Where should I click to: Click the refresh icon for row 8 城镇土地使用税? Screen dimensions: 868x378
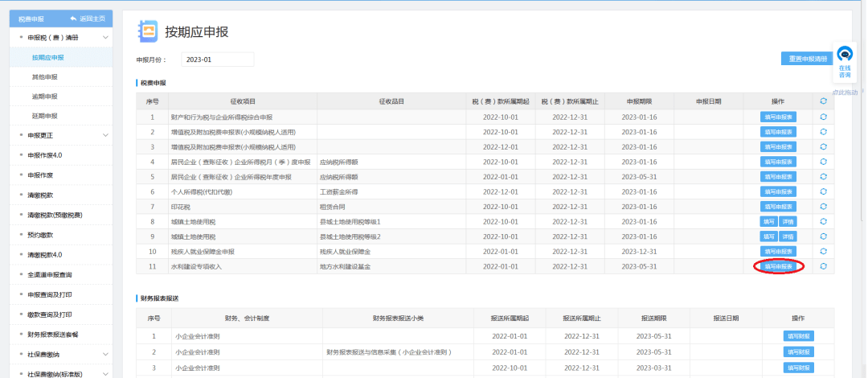click(x=823, y=221)
